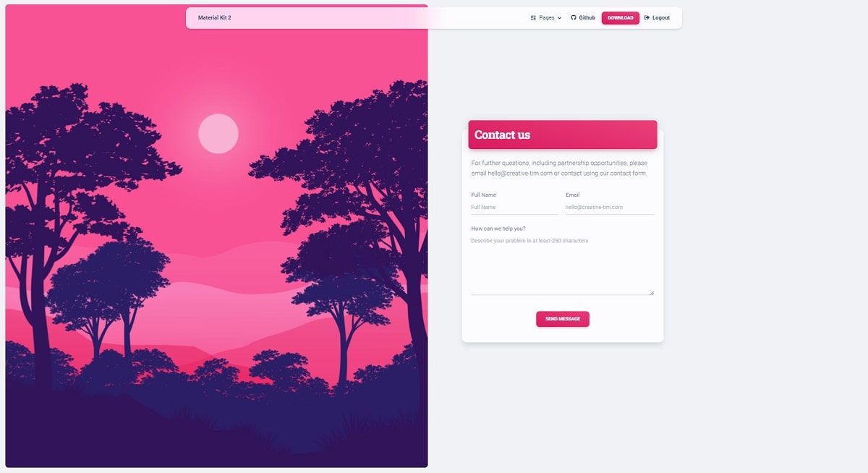Select the Logout text link

(661, 18)
